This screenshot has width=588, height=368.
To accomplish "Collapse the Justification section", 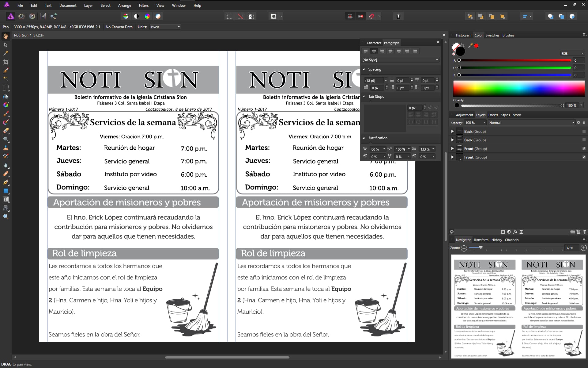I will click(364, 138).
